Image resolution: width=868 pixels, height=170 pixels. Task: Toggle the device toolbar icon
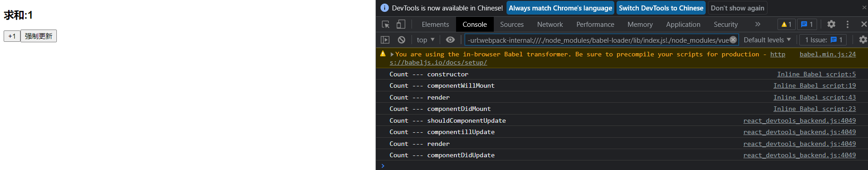401,25
